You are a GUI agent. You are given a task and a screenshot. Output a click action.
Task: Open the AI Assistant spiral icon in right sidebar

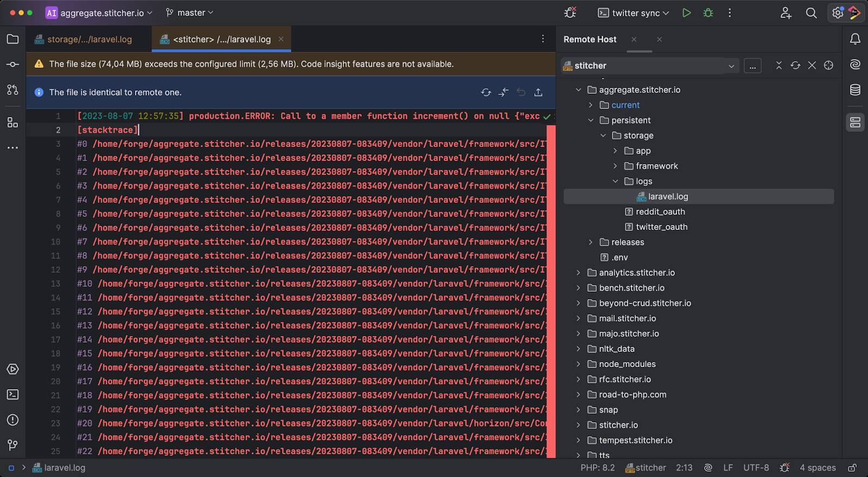tap(855, 65)
